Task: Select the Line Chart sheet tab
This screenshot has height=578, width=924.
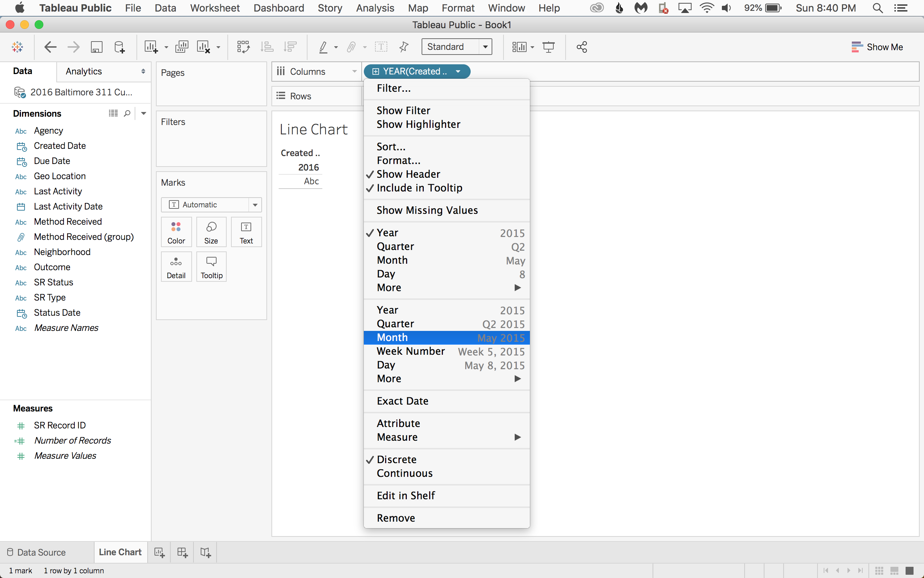Action: point(120,552)
